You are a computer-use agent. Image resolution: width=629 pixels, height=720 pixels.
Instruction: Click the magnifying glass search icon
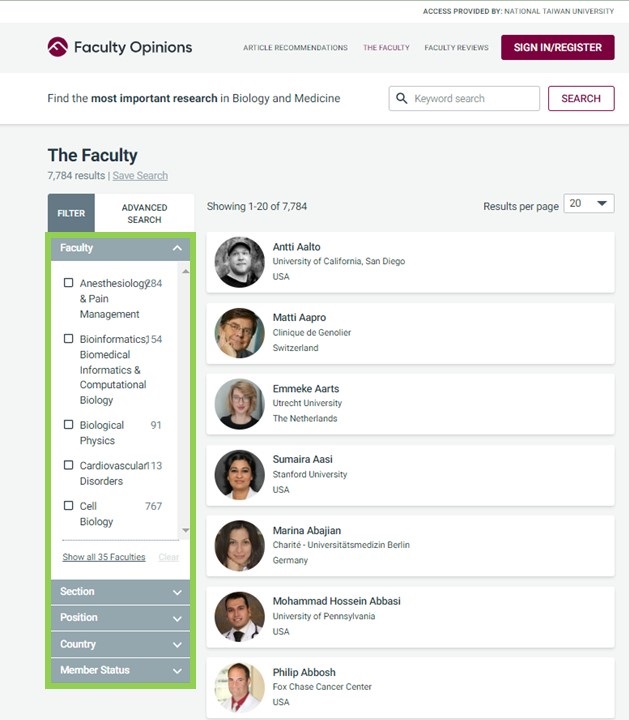401,98
